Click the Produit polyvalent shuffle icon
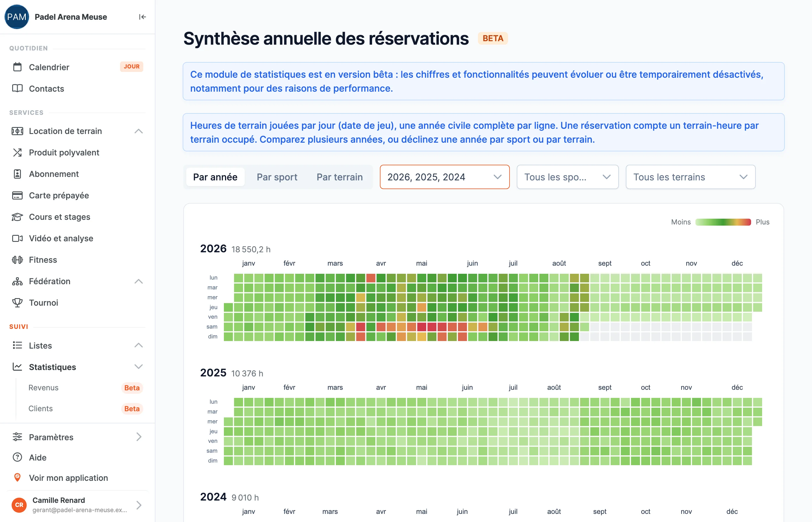Screen dimensions: 812x522 (x=17, y=153)
